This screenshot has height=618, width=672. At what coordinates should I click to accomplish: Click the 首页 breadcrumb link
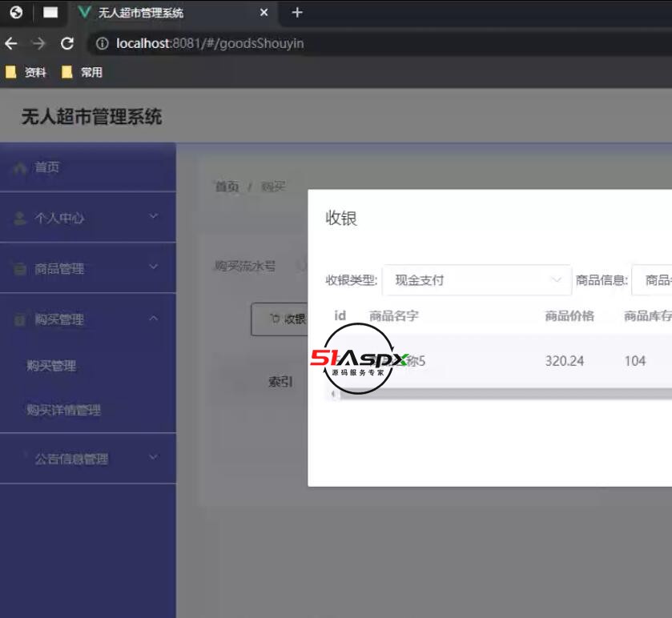pos(226,187)
